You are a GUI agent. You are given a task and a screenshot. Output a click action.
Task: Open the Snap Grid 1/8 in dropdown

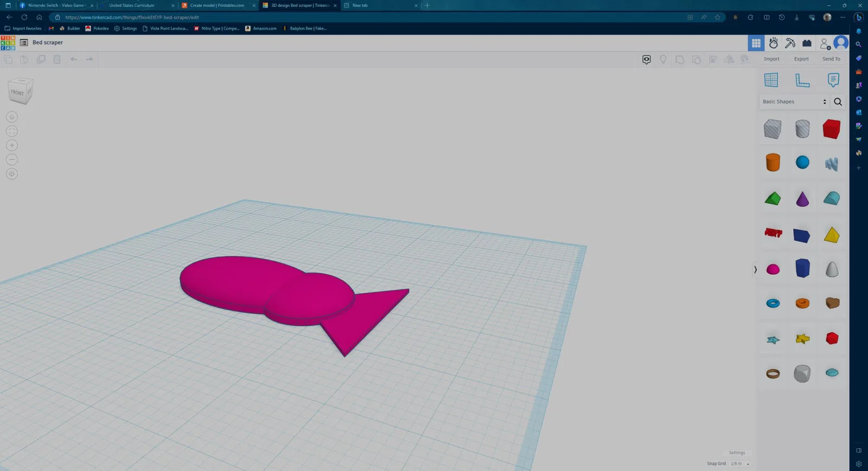pyautogui.click(x=740, y=463)
